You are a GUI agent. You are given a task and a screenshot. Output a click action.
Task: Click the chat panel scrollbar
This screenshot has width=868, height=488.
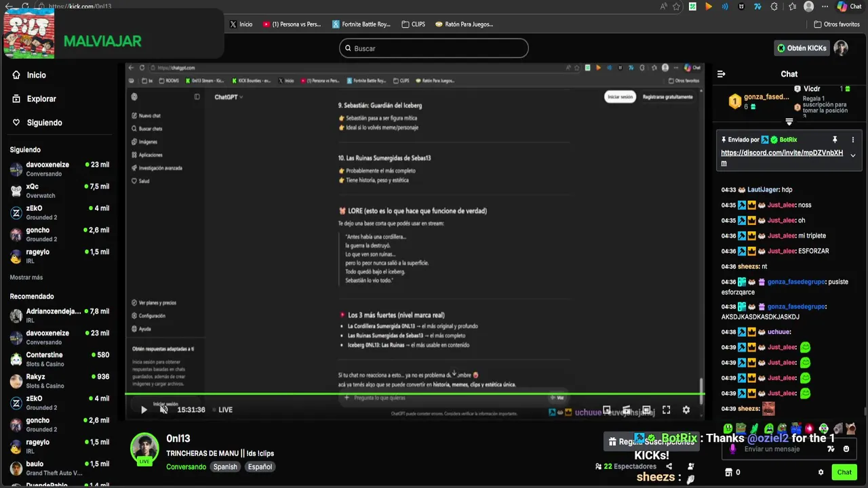[864, 410]
